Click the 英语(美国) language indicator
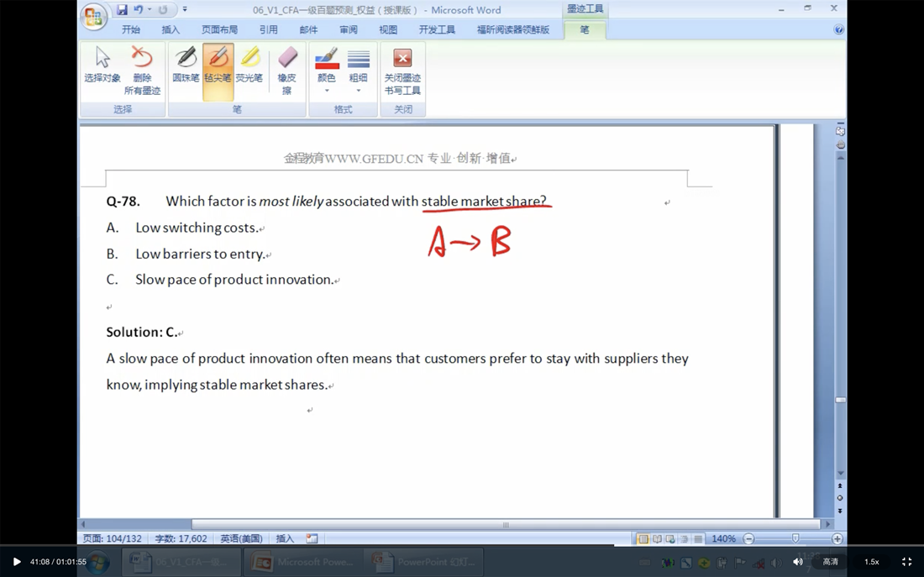The height and width of the screenshot is (577, 924). tap(241, 538)
